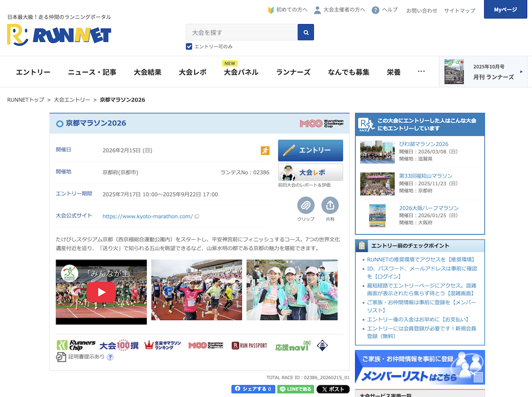The height and width of the screenshot is (397, 532).
Task: Open the Myページ button
Action: coord(505,10)
